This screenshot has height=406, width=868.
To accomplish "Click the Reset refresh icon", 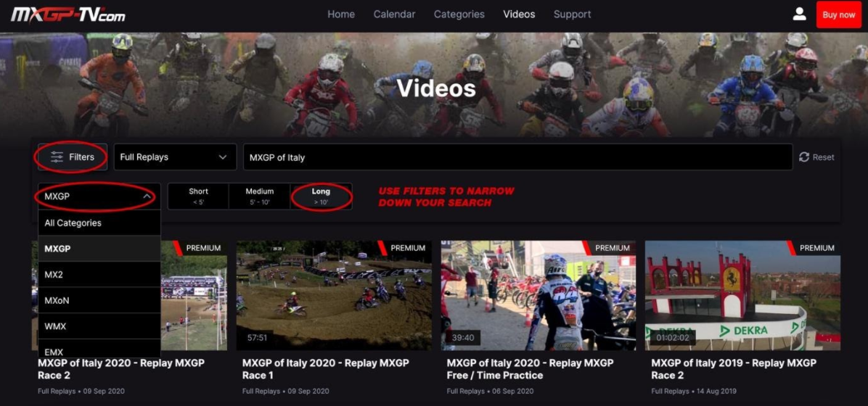I will (x=804, y=157).
